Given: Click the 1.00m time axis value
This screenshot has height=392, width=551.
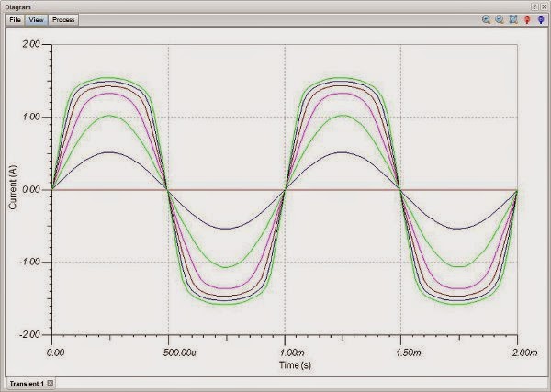Looking at the screenshot, I should click(293, 353).
